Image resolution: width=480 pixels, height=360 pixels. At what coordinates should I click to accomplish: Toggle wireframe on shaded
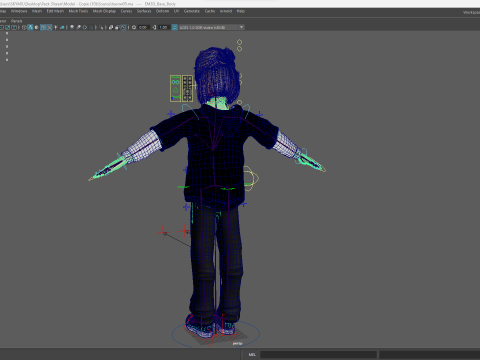43,27
